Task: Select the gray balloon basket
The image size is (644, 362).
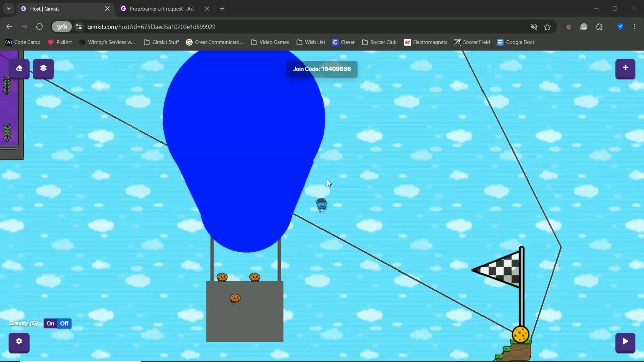Action: [245, 311]
